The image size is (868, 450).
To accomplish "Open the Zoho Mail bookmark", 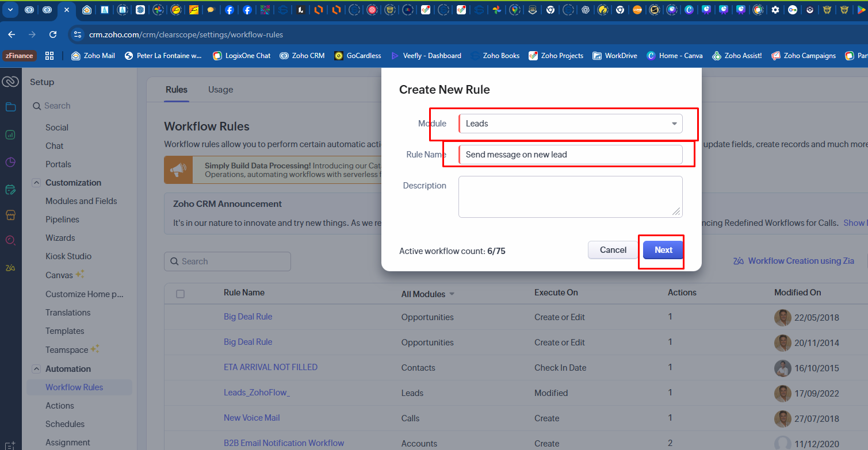I will click(93, 56).
